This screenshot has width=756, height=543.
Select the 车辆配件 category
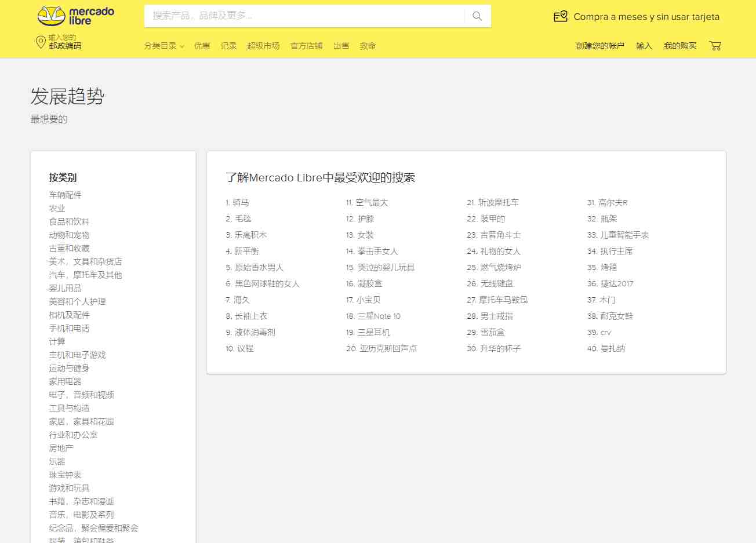65,195
